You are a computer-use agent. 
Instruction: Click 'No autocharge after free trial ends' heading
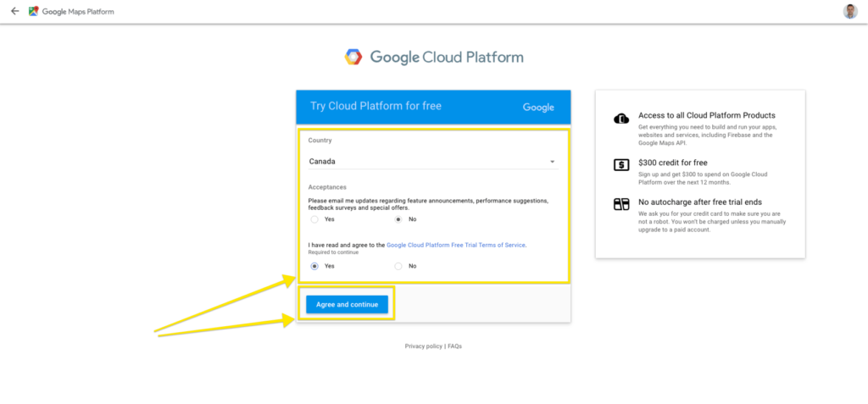[699, 202]
